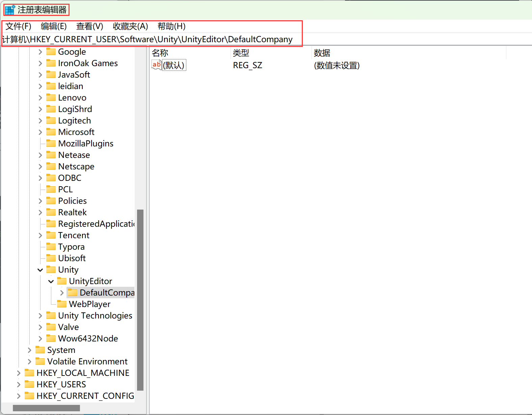This screenshot has width=532, height=415.
Task: Expand the HKEY_USERS hive
Action: point(19,384)
